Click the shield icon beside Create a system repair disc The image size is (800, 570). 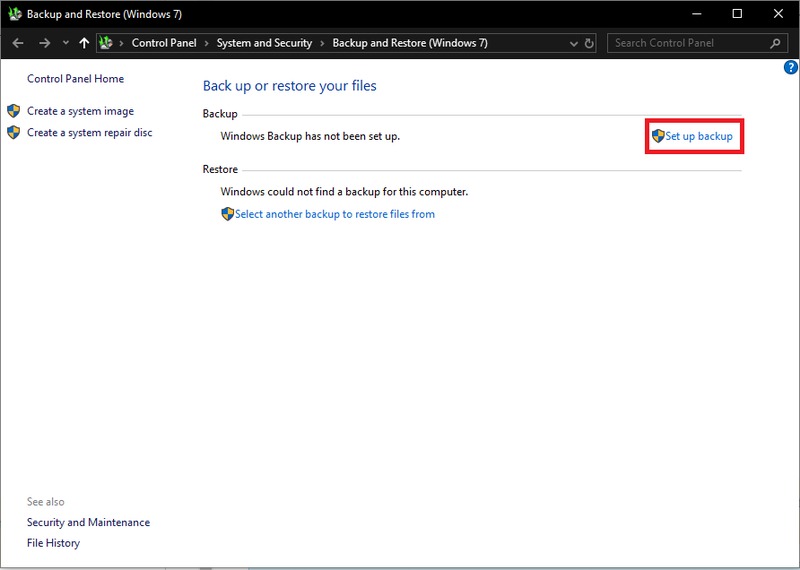coord(14,132)
